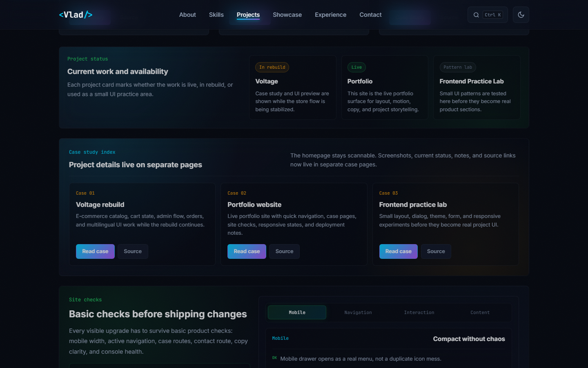Click the Basic checks before shipping changes heading
This screenshot has width=588, height=368.
[158, 314]
